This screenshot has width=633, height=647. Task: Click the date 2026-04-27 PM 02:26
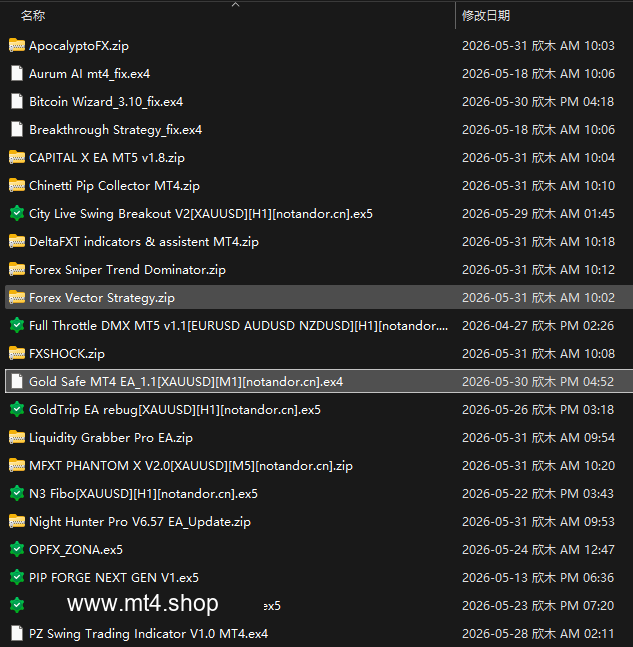538,326
